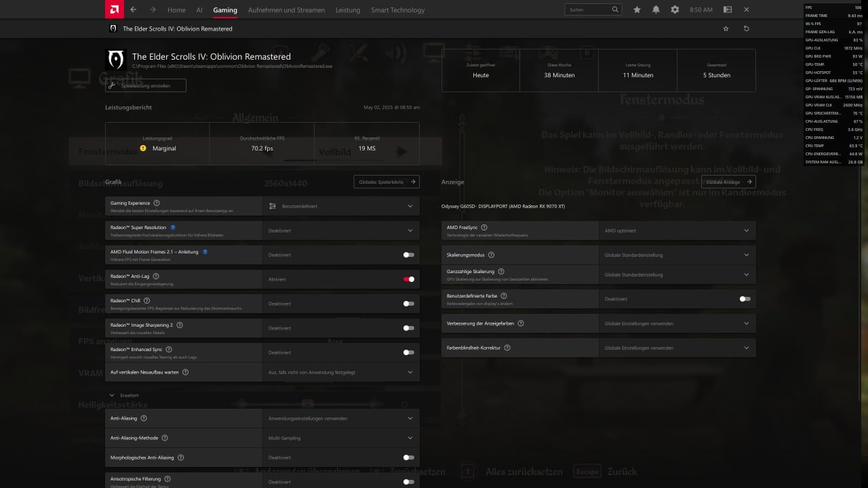Open help for Radeon Image Sharpening 2

click(x=179, y=325)
